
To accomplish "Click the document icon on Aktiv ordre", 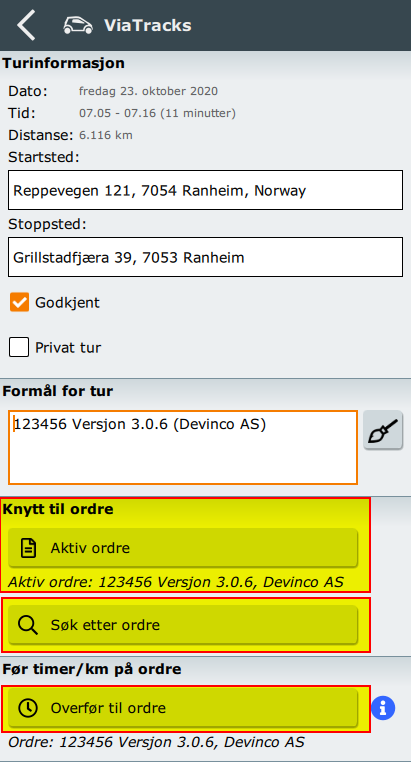I will pyautogui.click(x=28, y=547).
